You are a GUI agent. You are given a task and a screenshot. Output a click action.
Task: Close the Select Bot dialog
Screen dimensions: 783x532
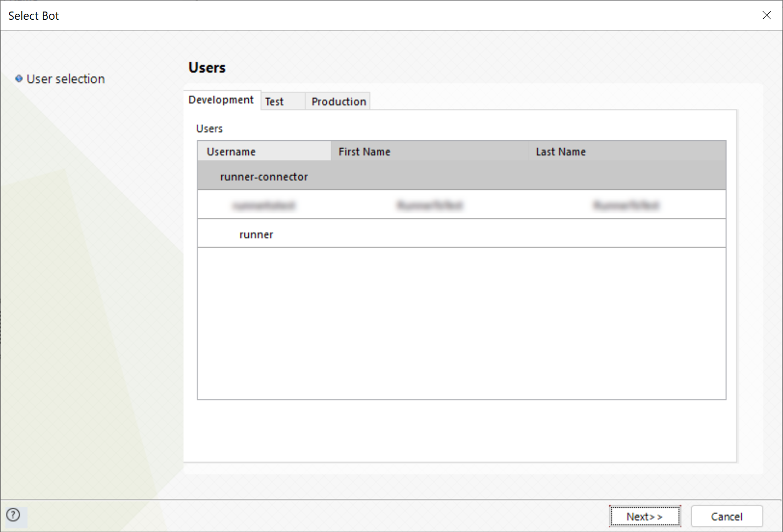click(766, 15)
